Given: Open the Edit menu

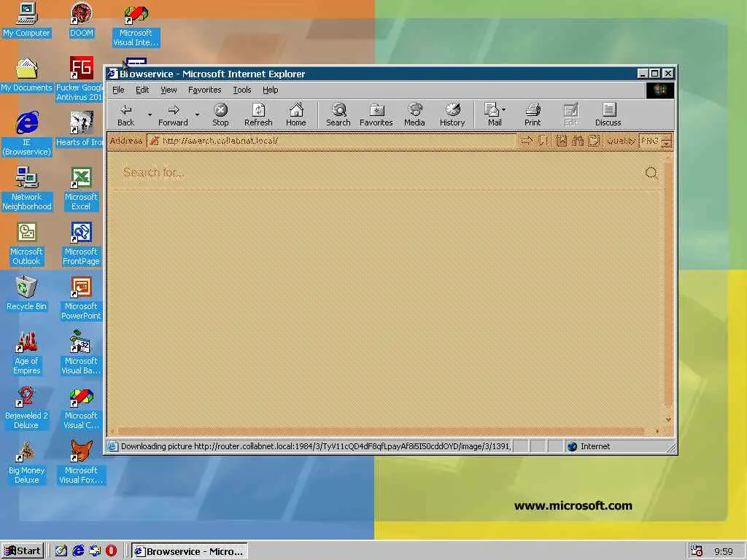Looking at the screenshot, I should click(x=142, y=90).
